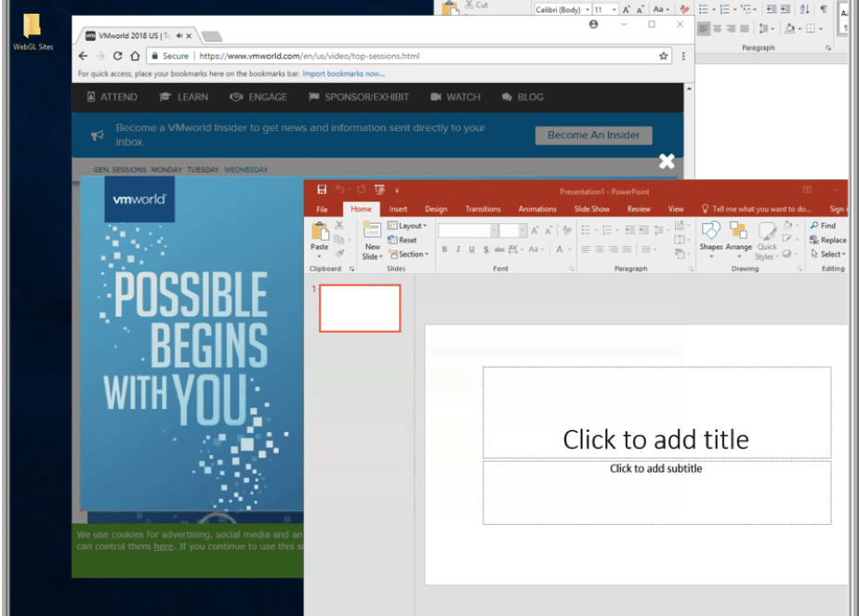The width and height of the screenshot is (859, 616).
Task: Open Word's Shading color dropdown
Action: [x=799, y=29]
